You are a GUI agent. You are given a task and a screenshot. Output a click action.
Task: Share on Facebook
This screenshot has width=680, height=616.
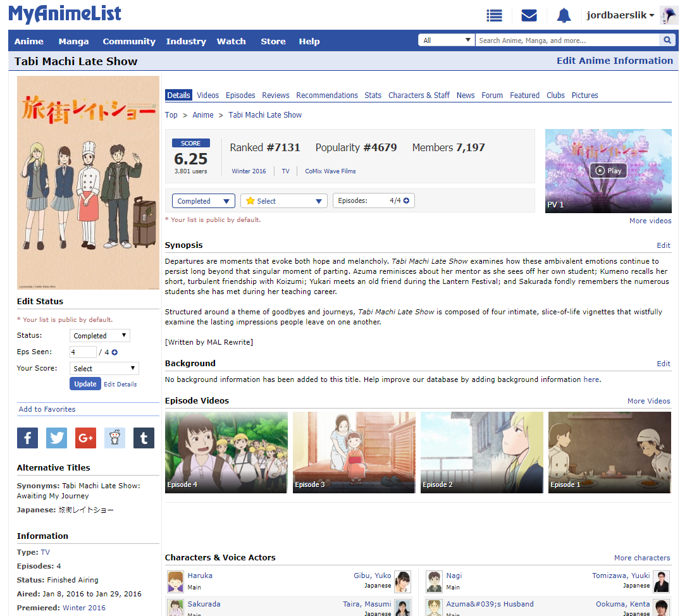[x=27, y=438]
